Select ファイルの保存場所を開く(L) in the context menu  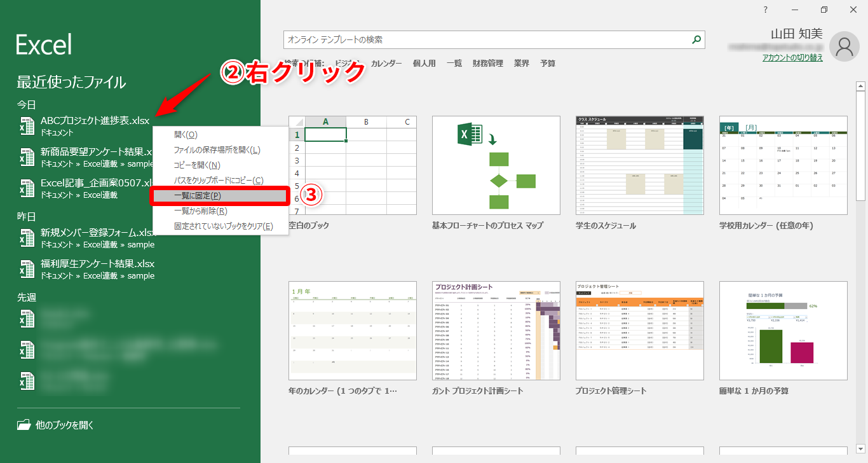coord(220,150)
